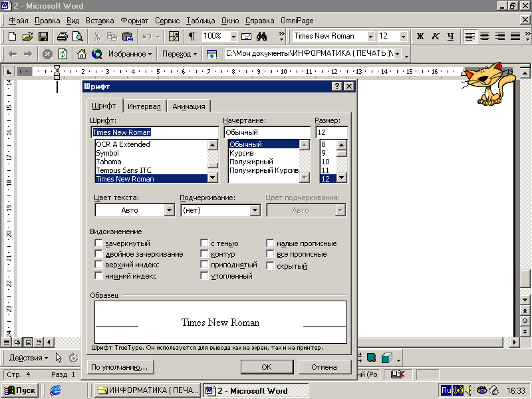
Task: Click the Select Objects arrow on Drawing toolbar
Action: coord(59,358)
